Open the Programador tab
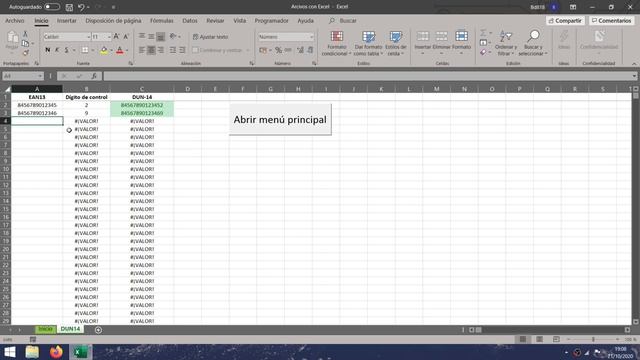This screenshot has width=640, height=360. tap(271, 20)
